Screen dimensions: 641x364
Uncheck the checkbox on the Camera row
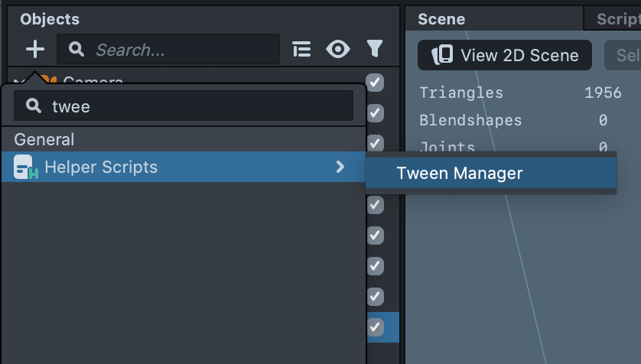[x=375, y=82]
